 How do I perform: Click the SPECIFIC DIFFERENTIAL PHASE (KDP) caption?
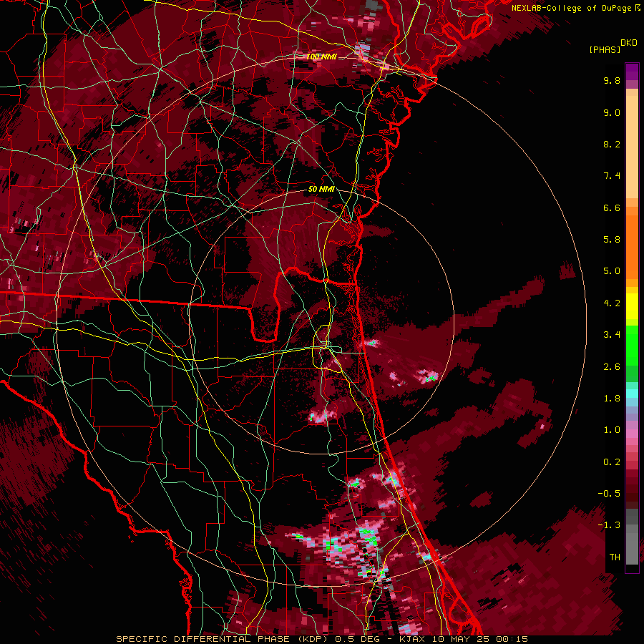(x=222, y=639)
